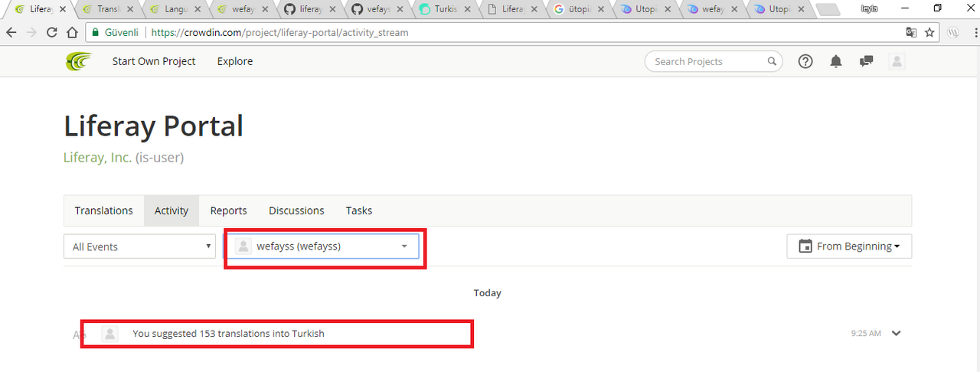Click the (is-user) label
The width and height of the screenshot is (980, 372).
pos(160,158)
